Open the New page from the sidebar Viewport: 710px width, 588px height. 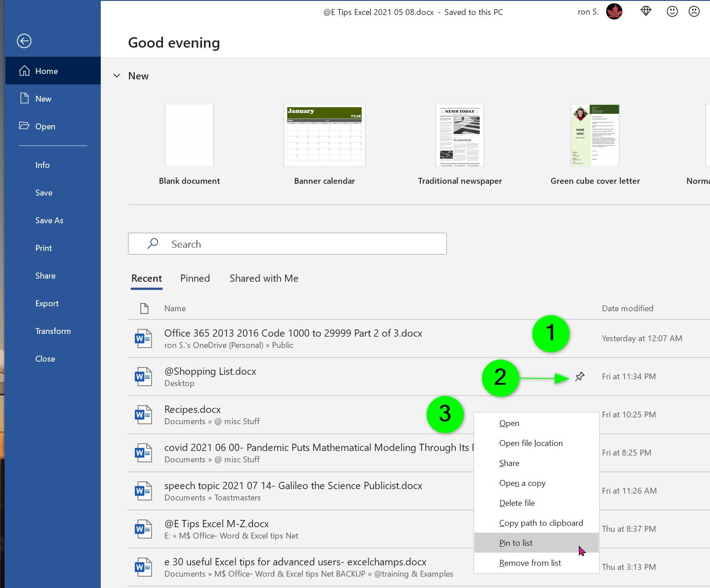point(53,98)
